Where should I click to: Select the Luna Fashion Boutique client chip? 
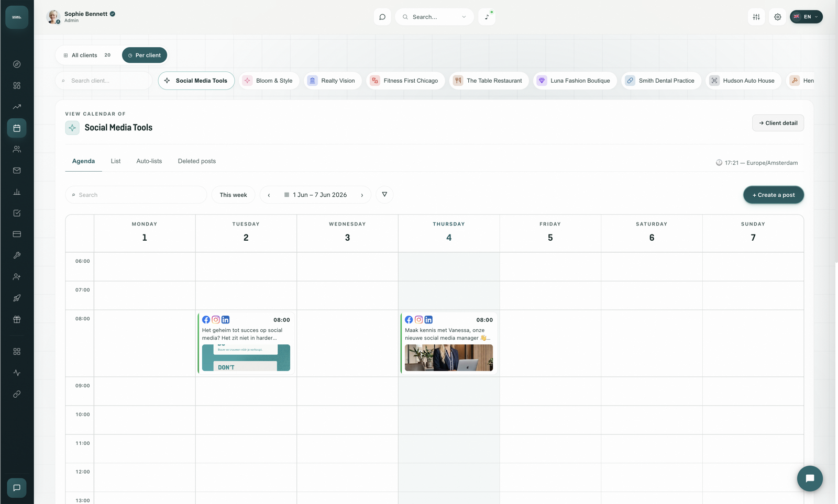(x=575, y=81)
